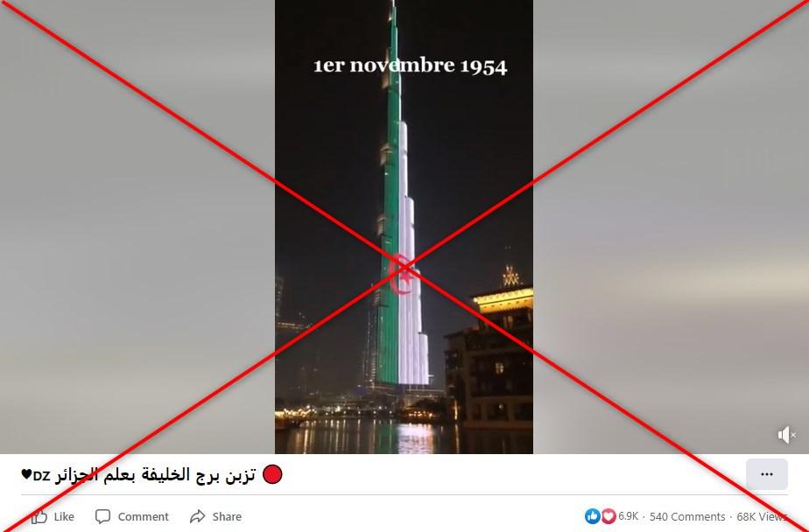Click the blue thumbs-up reaction badge

click(x=592, y=516)
